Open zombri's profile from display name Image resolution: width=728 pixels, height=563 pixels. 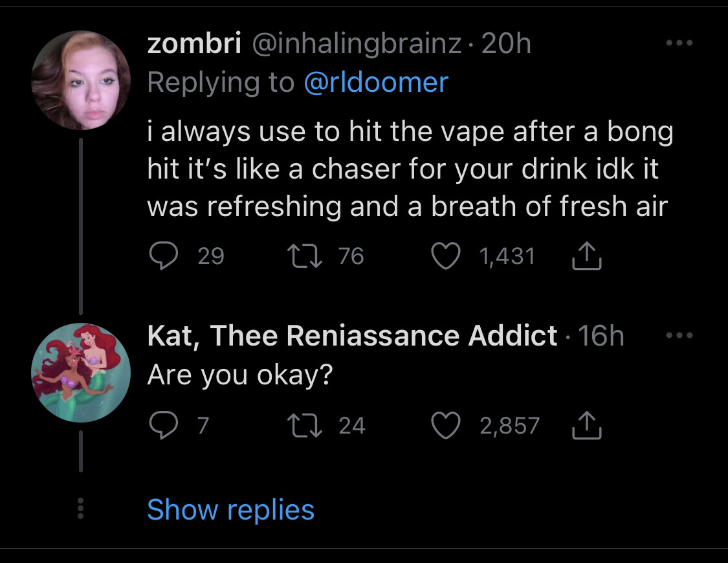(x=194, y=44)
